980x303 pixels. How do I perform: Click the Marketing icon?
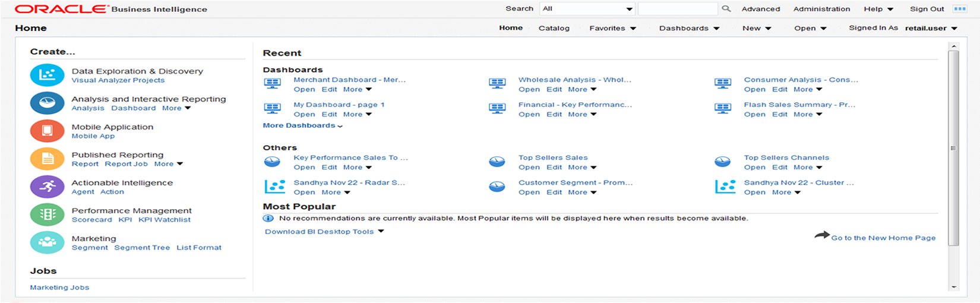click(x=47, y=242)
